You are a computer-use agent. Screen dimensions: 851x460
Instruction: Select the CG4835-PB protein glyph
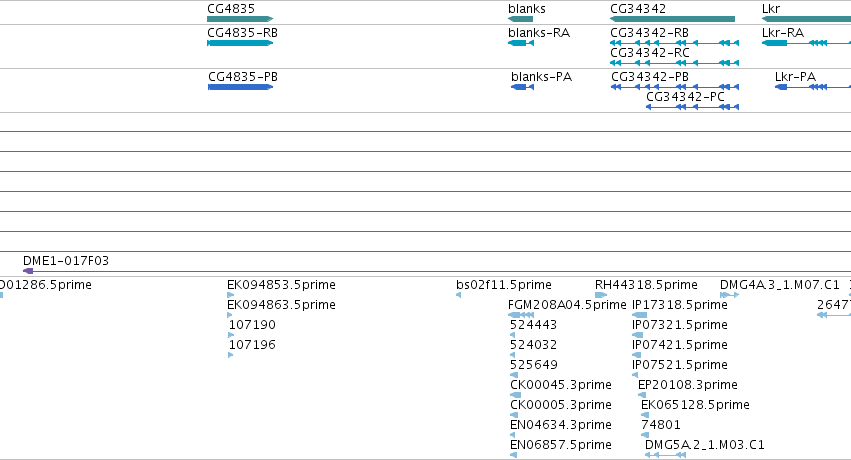tap(240, 87)
